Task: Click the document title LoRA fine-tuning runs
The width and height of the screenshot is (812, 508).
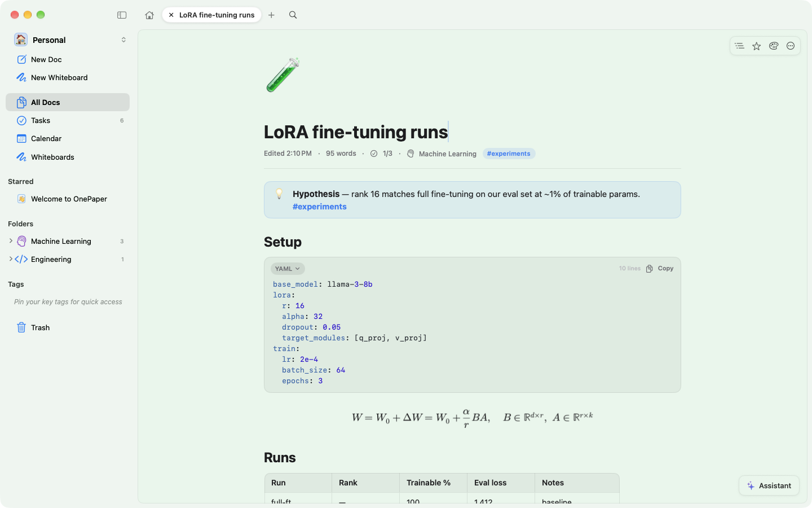Action: [356, 132]
